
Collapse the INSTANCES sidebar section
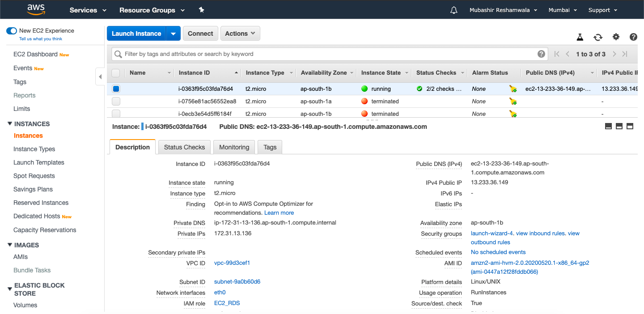[10, 123]
